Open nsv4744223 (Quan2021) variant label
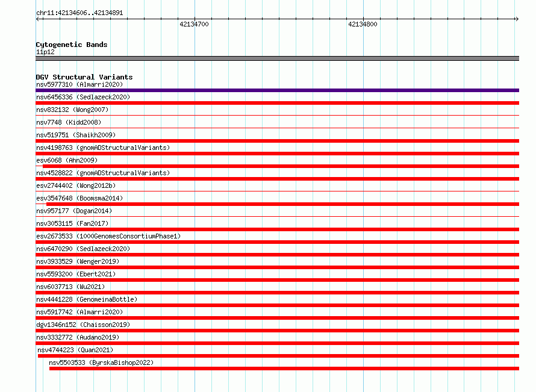 click(75, 350)
